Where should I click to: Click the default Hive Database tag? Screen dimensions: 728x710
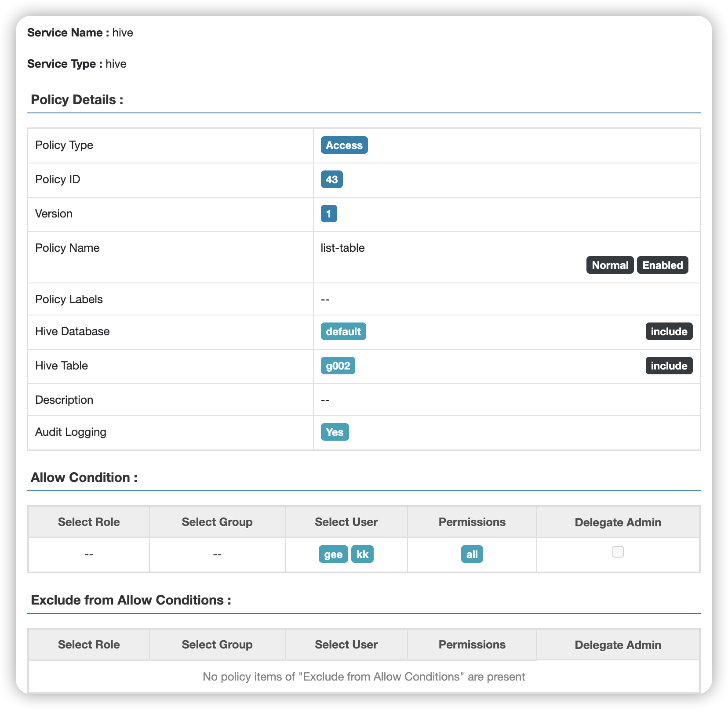click(x=343, y=332)
